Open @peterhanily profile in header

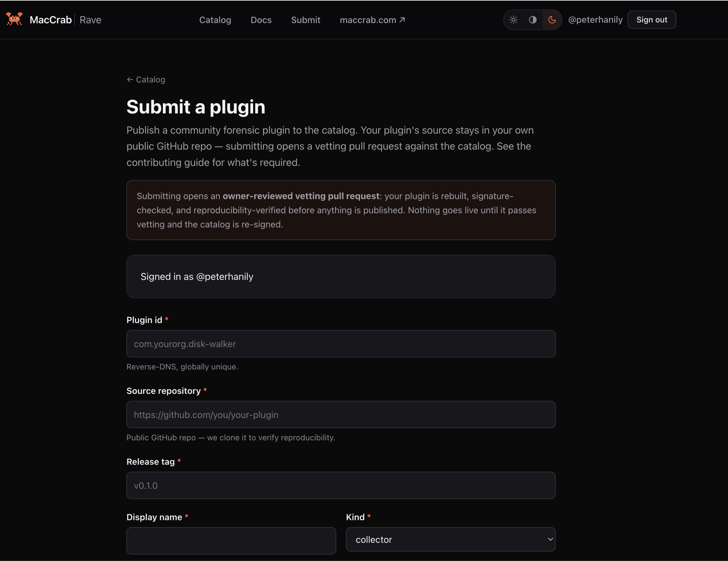pyautogui.click(x=595, y=20)
